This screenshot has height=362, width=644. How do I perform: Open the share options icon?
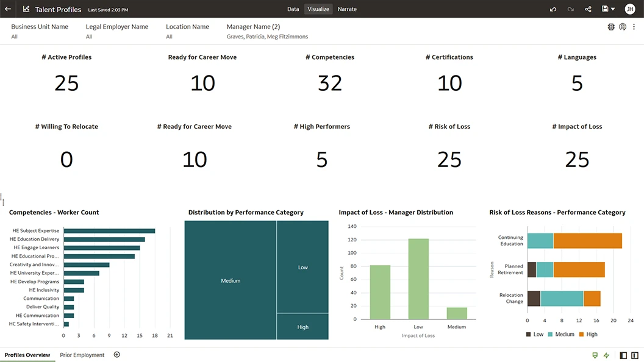coord(589,9)
